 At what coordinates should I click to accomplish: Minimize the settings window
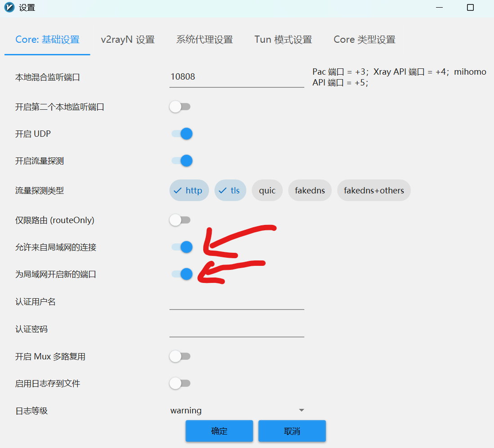pyautogui.click(x=440, y=8)
